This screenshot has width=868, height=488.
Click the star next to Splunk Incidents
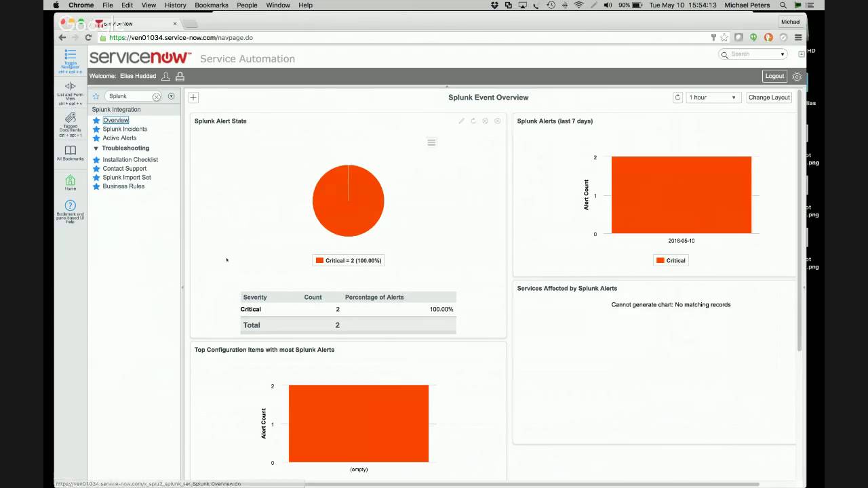[96, 129]
